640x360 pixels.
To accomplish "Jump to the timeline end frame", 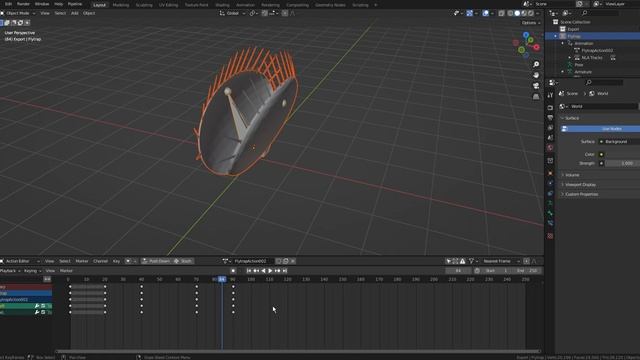I will pyautogui.click(x=284, y=271).
